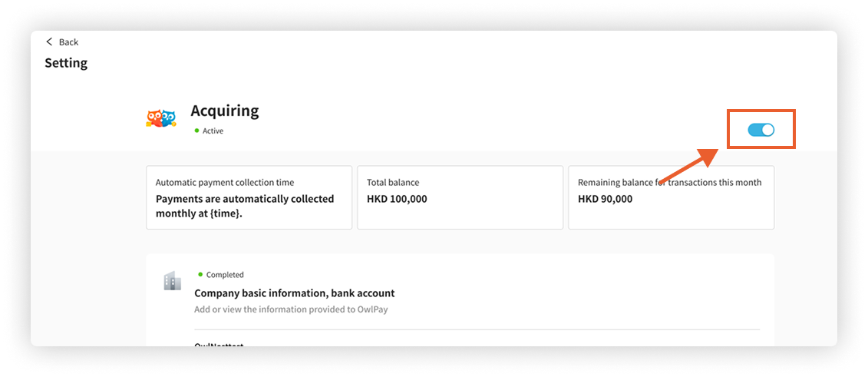Click the HKD 100,000 amount
Viewport: 868px width, 377px height.
[397, 199]
